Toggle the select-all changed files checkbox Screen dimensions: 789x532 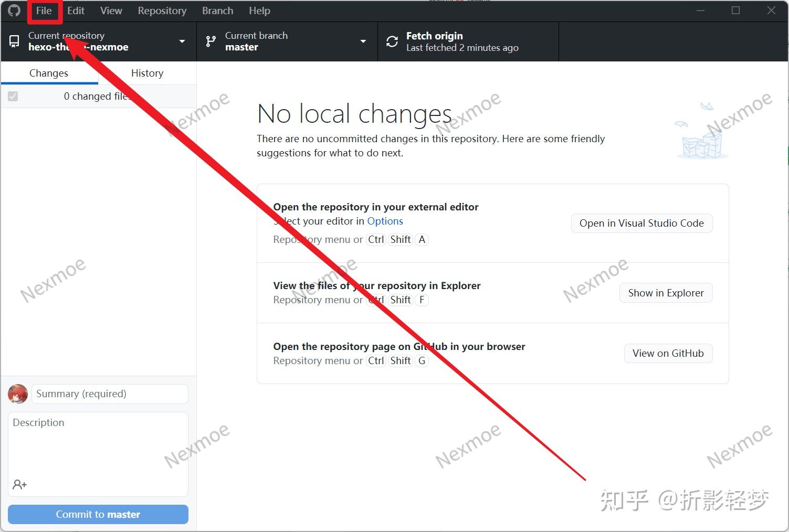[x=13, y=97]
